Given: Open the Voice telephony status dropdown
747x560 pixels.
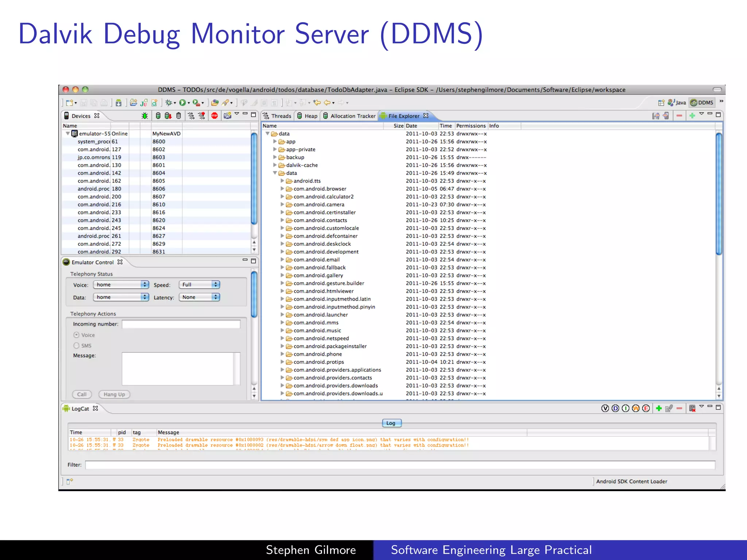Looking at the screenshot, I should (x=121, y=285).
